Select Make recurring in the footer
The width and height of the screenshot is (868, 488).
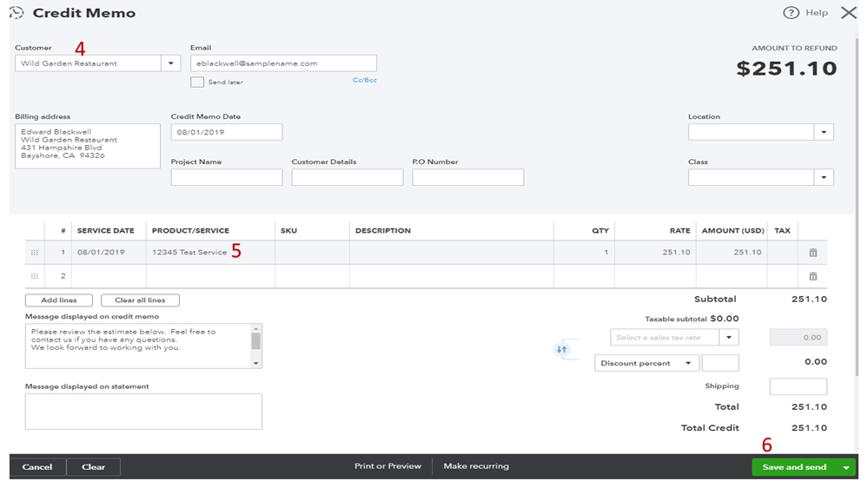pyautogui.click(x=476, y=466)
